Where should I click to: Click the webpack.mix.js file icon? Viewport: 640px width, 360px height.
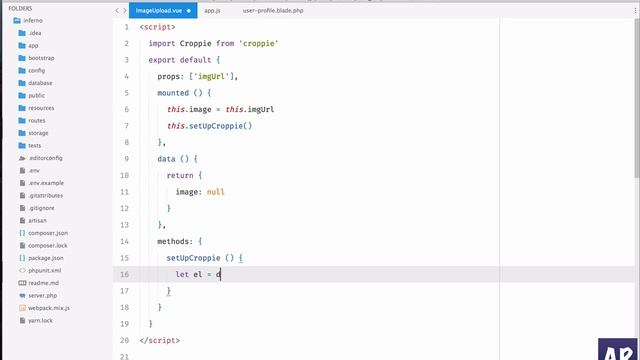[22, 308]
